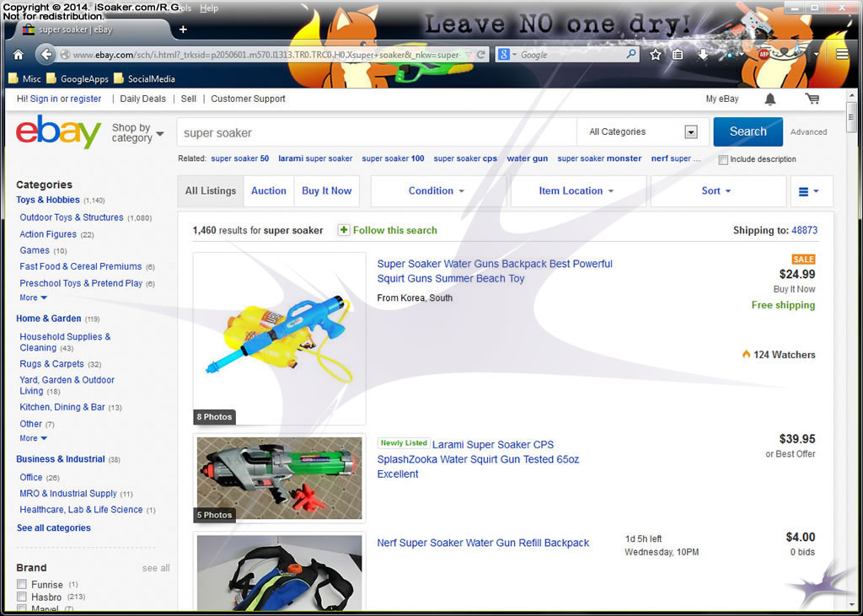Open the Shop by category dropdown
The image size is (863, 616).
click(x=137, y=132)
